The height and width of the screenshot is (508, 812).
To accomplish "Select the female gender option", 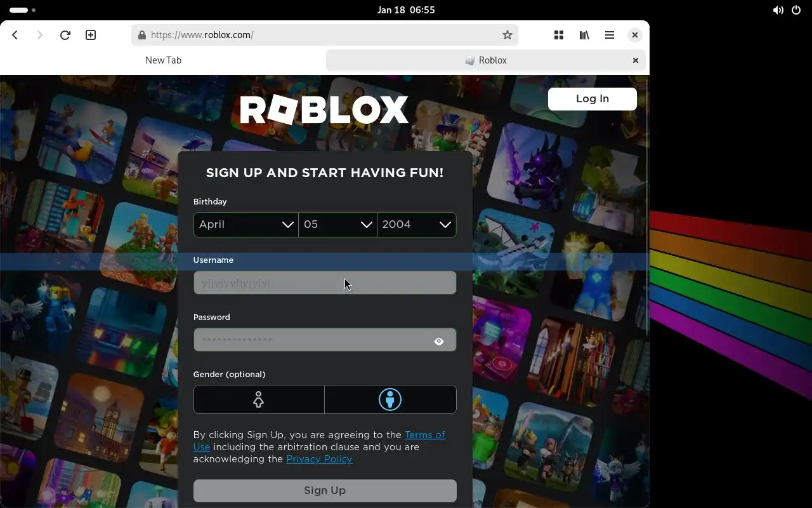I will pyautogui.click(x=259, y=399).
